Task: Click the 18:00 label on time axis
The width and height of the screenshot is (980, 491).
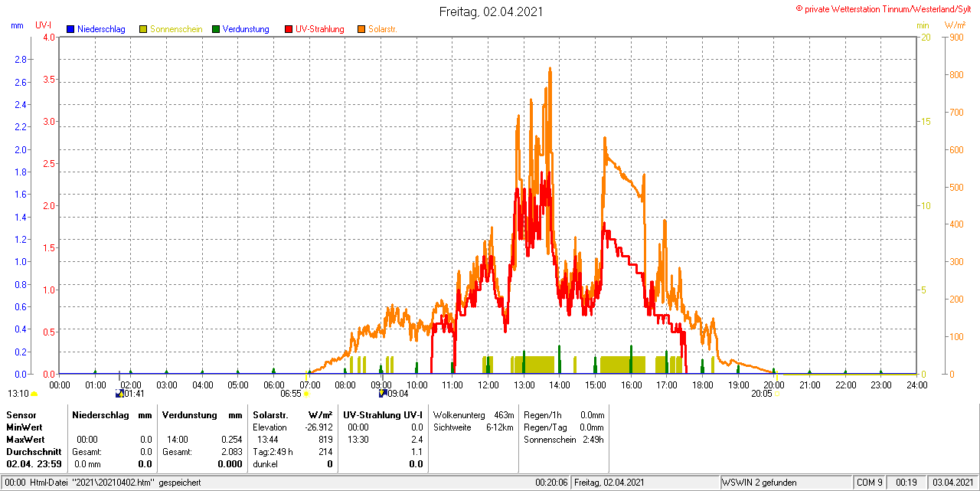Action: [703, 385]
